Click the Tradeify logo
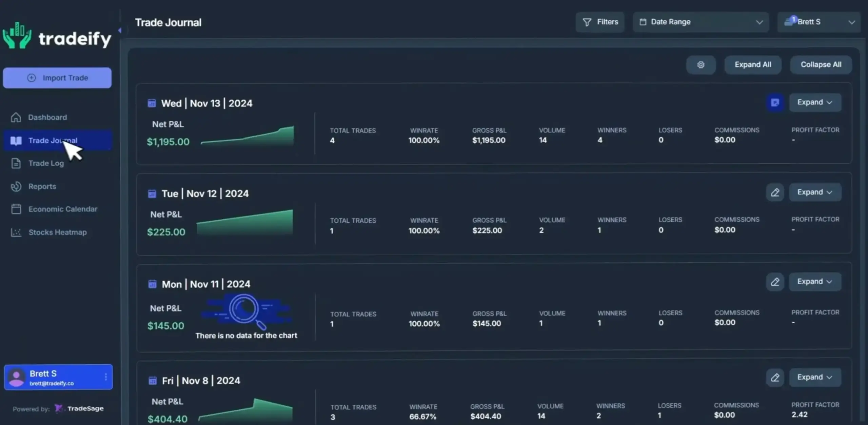 point(57,37)
